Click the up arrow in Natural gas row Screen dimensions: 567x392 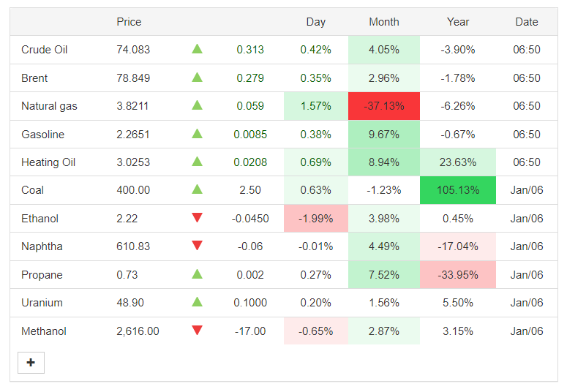click(197, 105)
